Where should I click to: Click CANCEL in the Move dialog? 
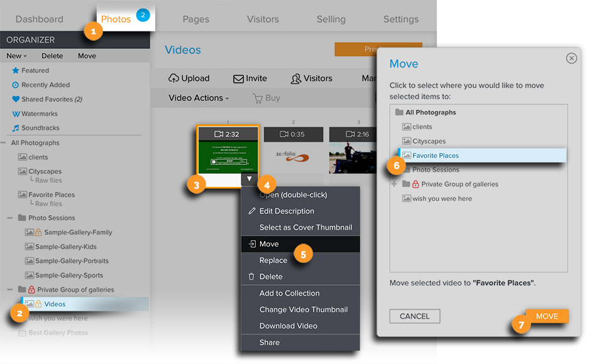[x=415, y=316]
